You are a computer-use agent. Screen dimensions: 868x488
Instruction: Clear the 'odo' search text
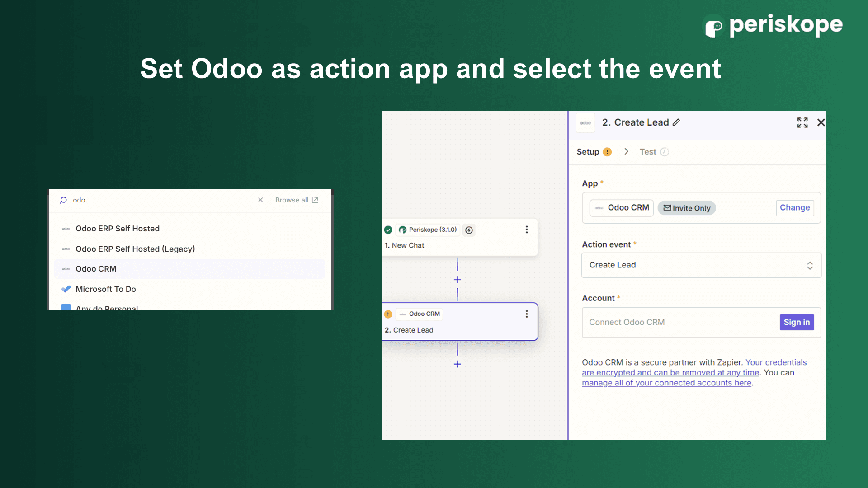click(x=260, y=200)
